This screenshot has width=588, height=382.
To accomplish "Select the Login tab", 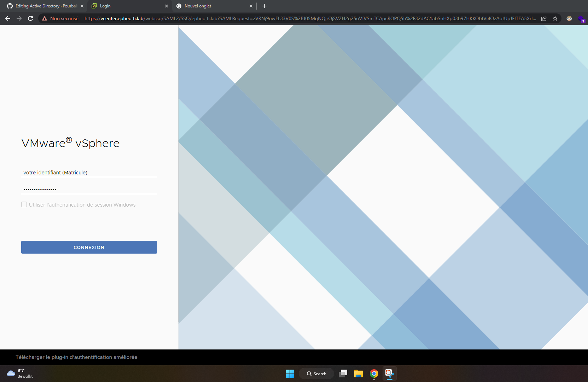I will [x=130, y=6].
